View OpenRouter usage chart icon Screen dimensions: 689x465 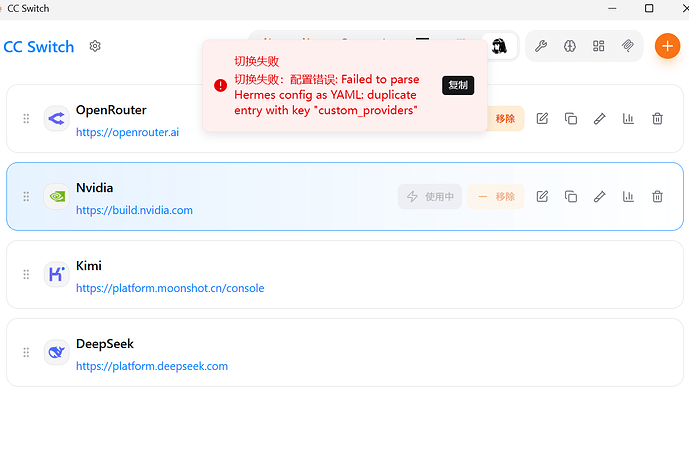click(x=628, y=119)
